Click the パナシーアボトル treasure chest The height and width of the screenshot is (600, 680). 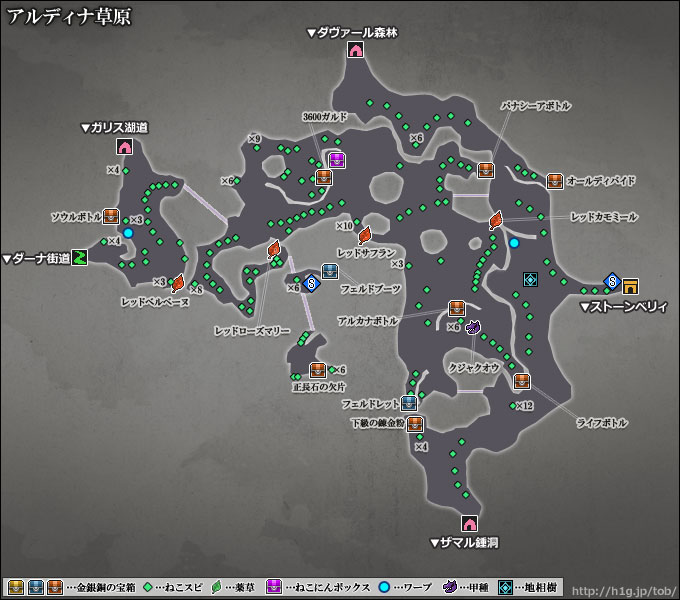486,170
